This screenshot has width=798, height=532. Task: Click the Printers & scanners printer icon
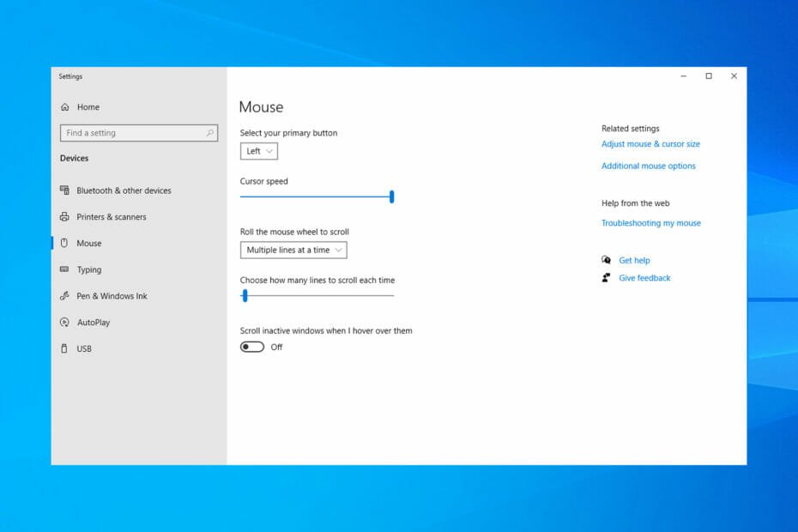[x=64, y=216]
